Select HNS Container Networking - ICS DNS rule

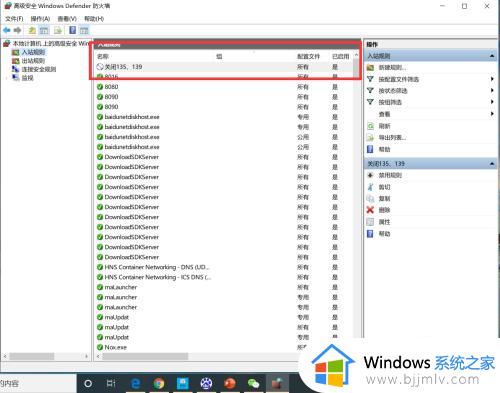coord(158,277)
